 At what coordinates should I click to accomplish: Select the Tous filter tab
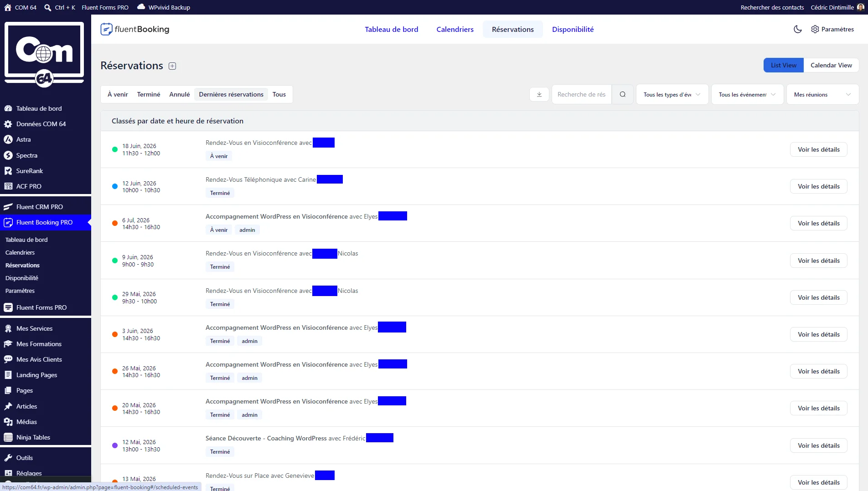(279, 94)
